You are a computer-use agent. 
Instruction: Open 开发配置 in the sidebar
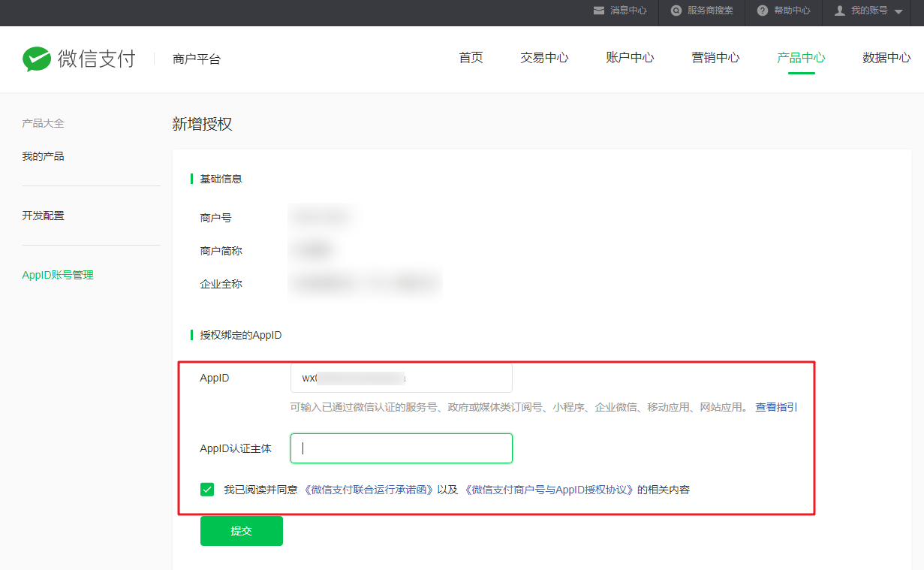tap(43, 216)
